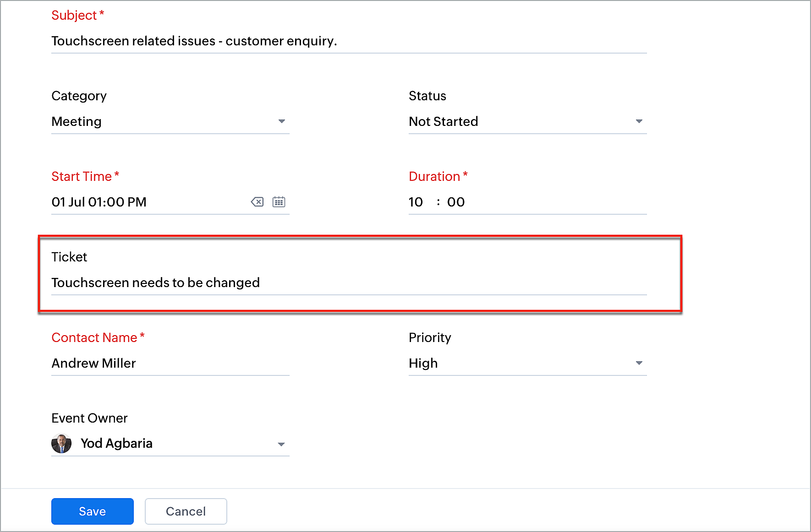The width and height of the screenshot is (811, 532).
Task: Edit the Duration hours value 10
Action: (416, 202)
